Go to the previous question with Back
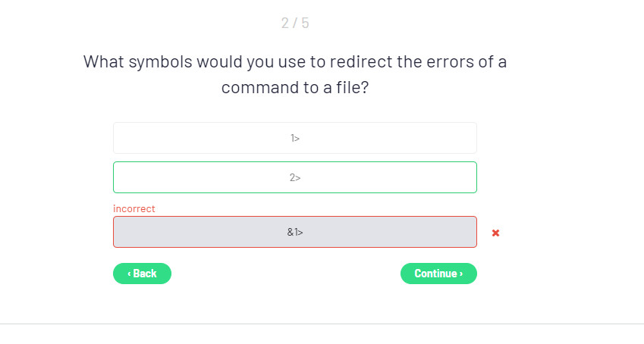This screenshot has height=344, width=644. click(x=142, y=274)
